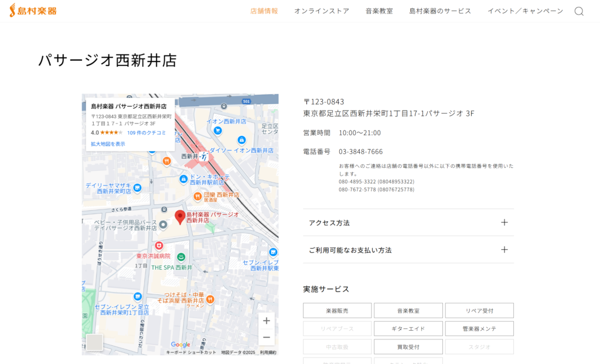Click the disabled リペアブース button

[337, 328]
